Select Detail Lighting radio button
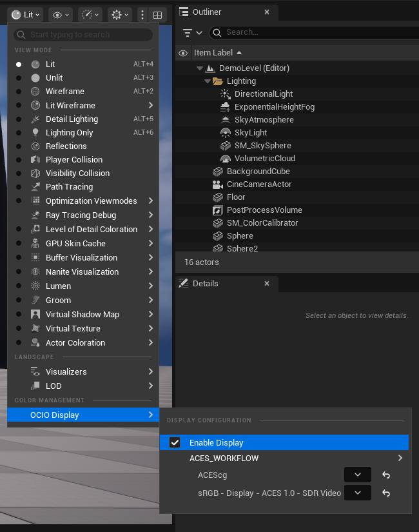The image size is (419, 532). point(19,119)
